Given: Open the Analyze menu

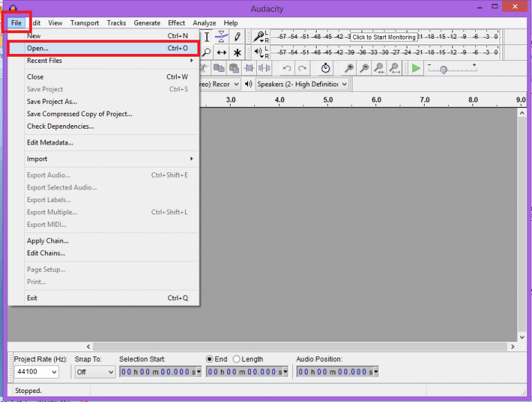Looking at the screenshot, I should pyautogui.click(x=204, y=23).
